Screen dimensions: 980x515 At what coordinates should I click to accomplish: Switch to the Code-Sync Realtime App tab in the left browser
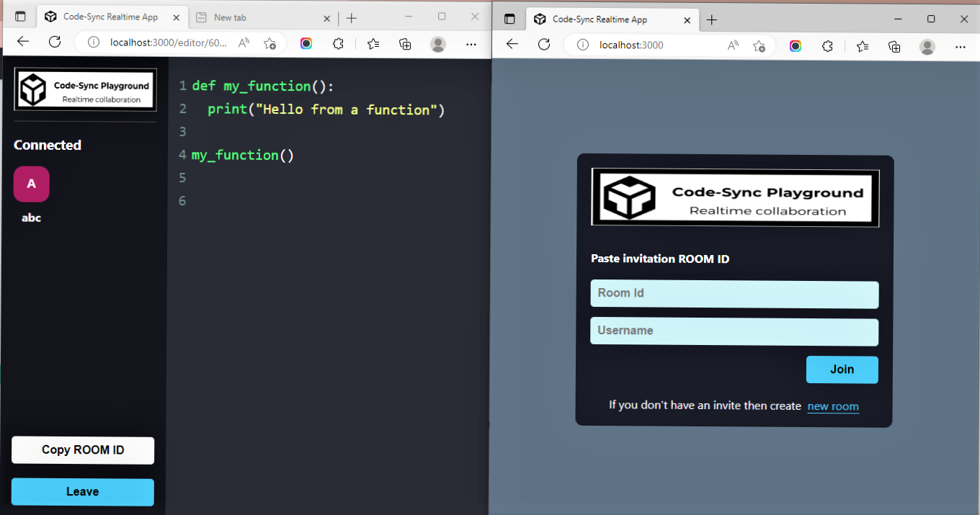click(x=113, y=17)
